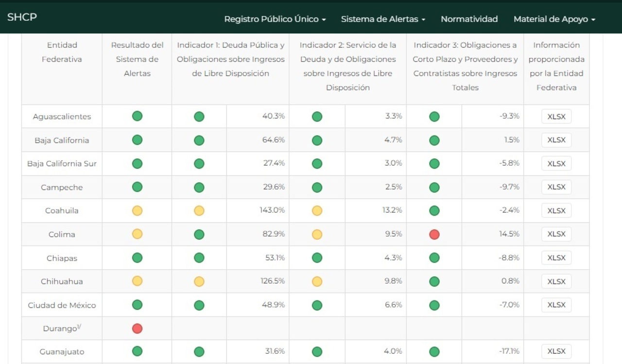622x364 pixels.
Task: Click Colima's yellow Indicador 2 circle
Action: point(317,234)
